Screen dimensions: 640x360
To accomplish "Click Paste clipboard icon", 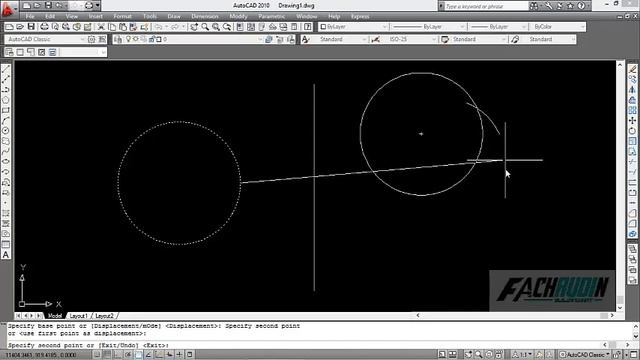I will (122, 27).
